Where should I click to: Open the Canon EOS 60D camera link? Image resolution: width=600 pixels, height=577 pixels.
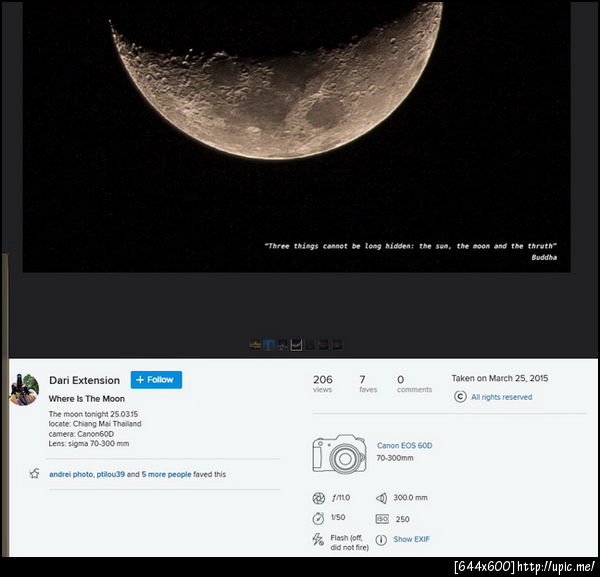click(404, 445)
